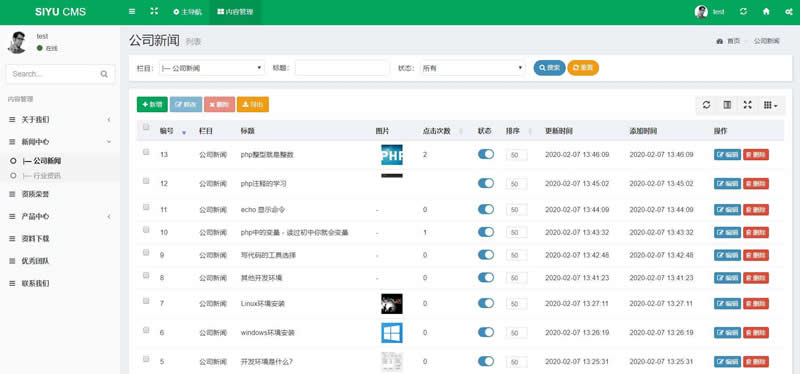Sort by 编号 column arrow
Screen dimensions: 800x374
click(184, 132)
